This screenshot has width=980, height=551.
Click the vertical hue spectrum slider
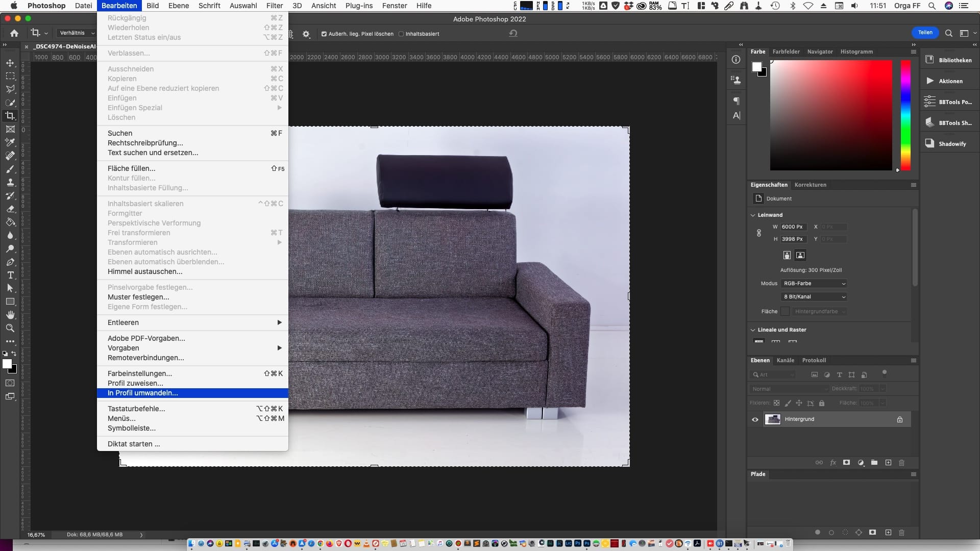pos(905,115)
